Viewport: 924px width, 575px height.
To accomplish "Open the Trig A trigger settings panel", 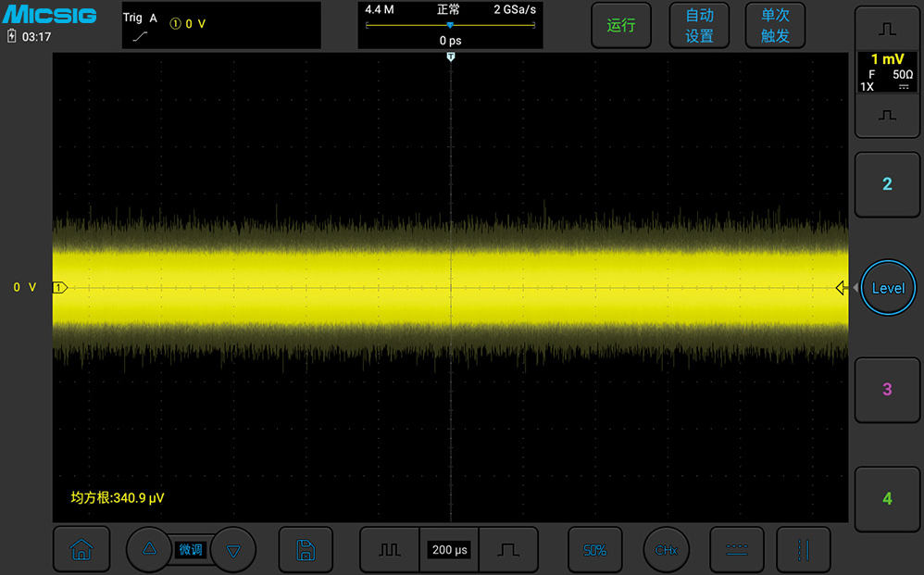I will coord(221,25).
